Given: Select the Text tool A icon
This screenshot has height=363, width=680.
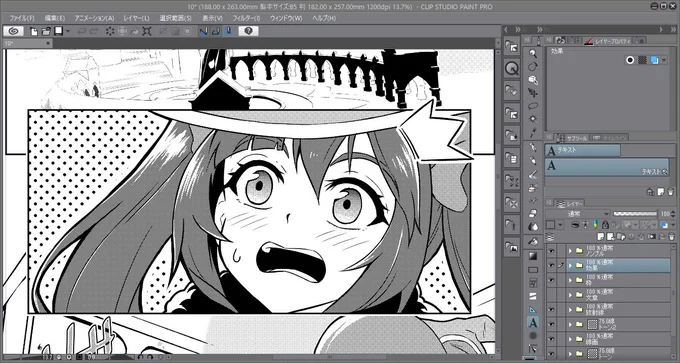Looking at the screenshot, I should (533, 323).
